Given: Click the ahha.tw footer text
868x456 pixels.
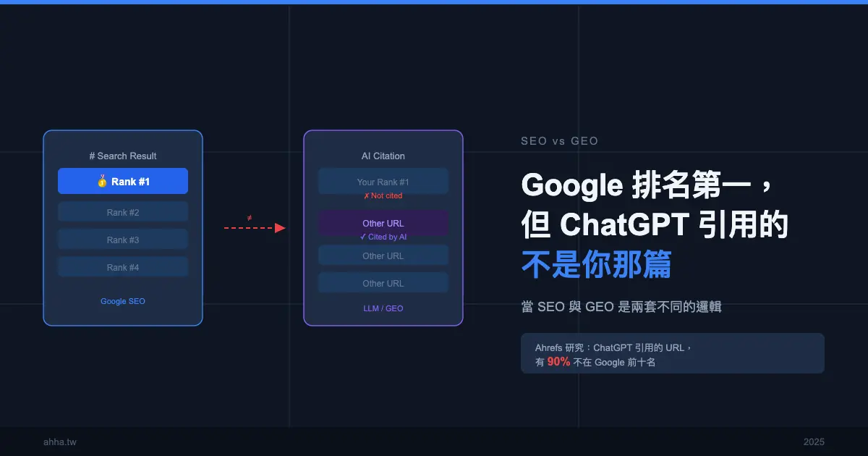Looking at the screenshot, I should point(59,442).
